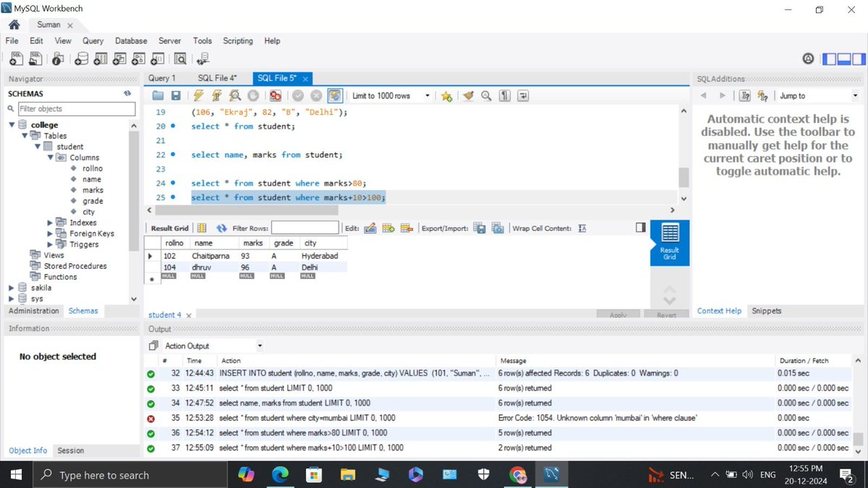Click the Filter objects search field
Viewport: 868px width, 488px height.
point(76,108)
